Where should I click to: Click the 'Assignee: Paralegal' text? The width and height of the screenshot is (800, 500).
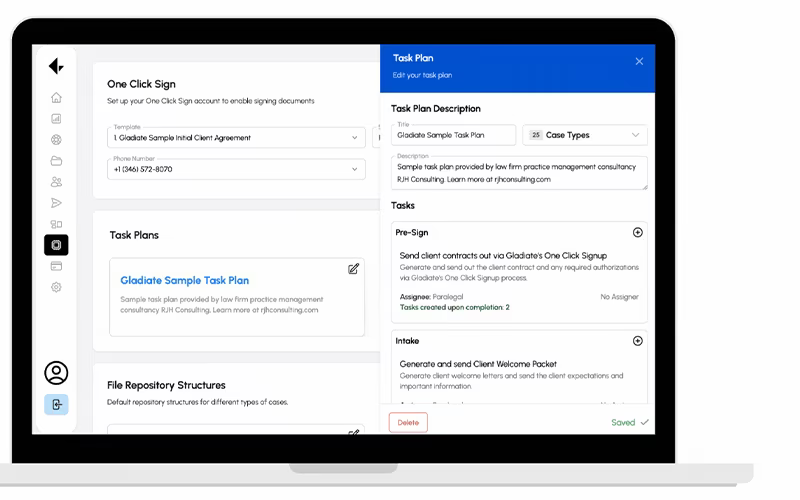click(x=431, y=296)
